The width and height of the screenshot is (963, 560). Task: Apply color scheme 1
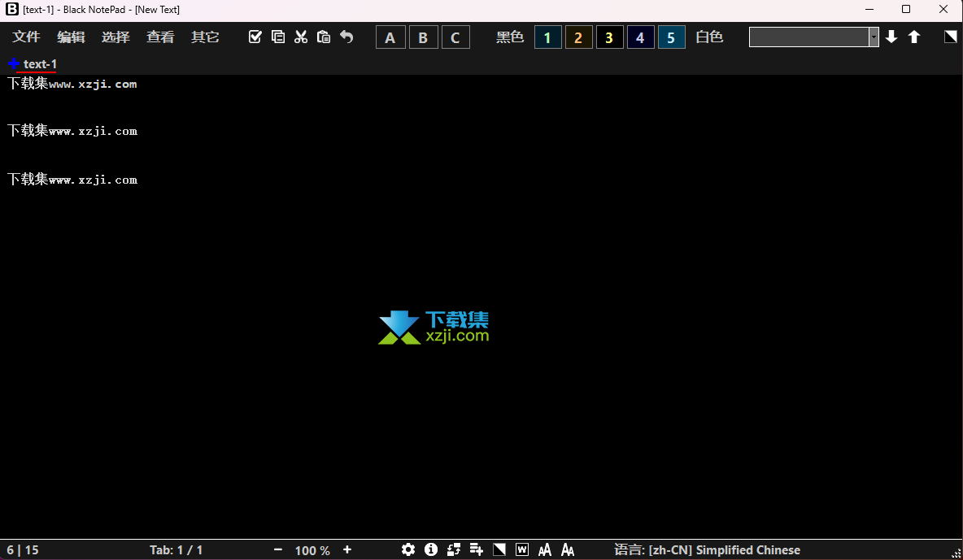548,37
